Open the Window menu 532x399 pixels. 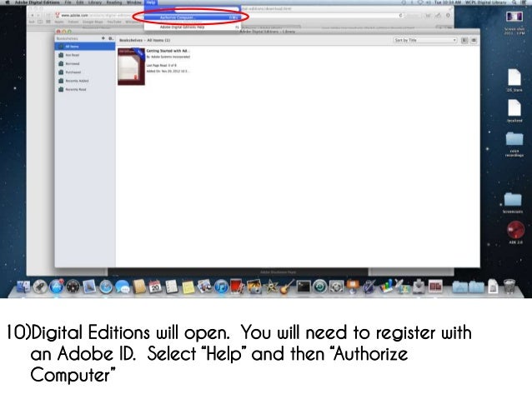133,2
